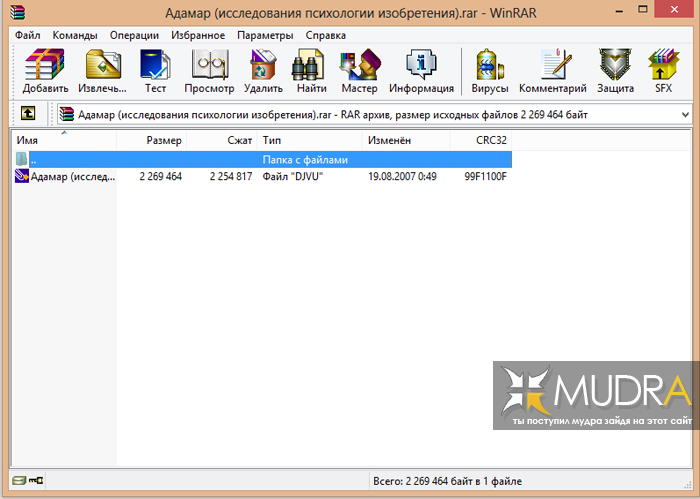Click status text Всего: 2 269 464 байт
The height and width of the screenshot is (499, 700).
(447, 481)
